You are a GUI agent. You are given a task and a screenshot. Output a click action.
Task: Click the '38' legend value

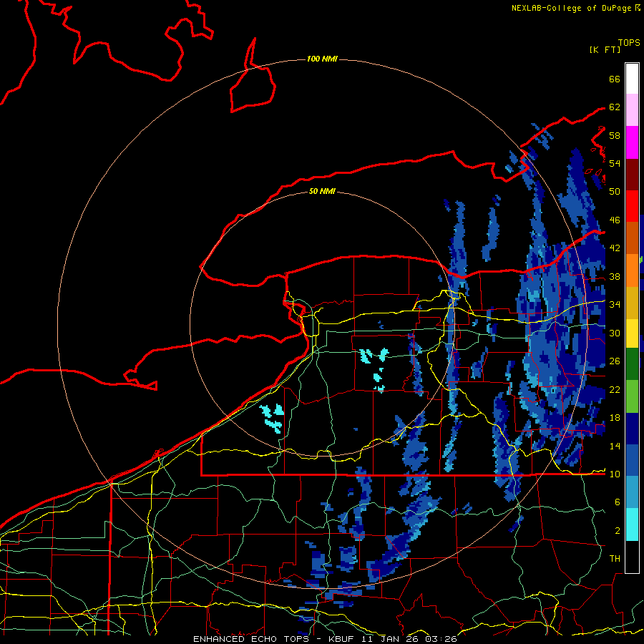point(615,276)
